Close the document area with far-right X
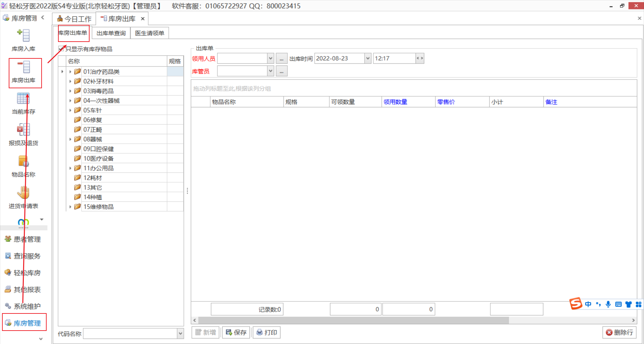The width and height of the screenshot is (644, 344). pos(639,18)
